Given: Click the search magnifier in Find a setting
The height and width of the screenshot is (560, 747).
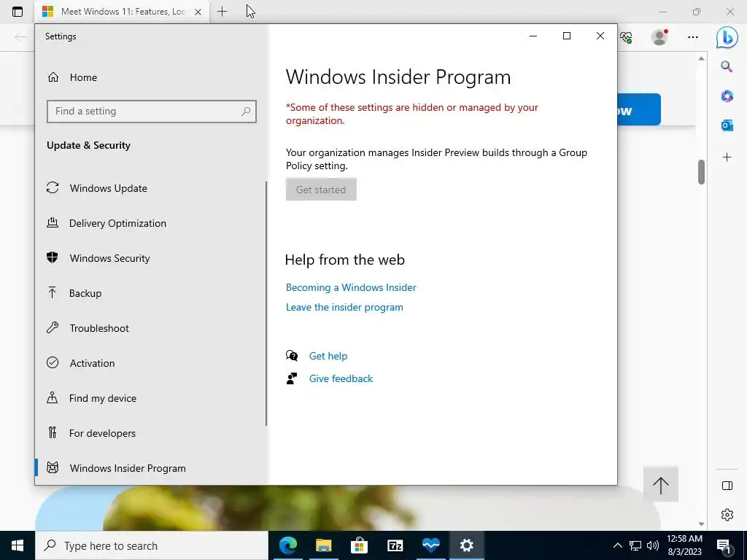Looking at the screenshot, I should click(x=246, y=112).
